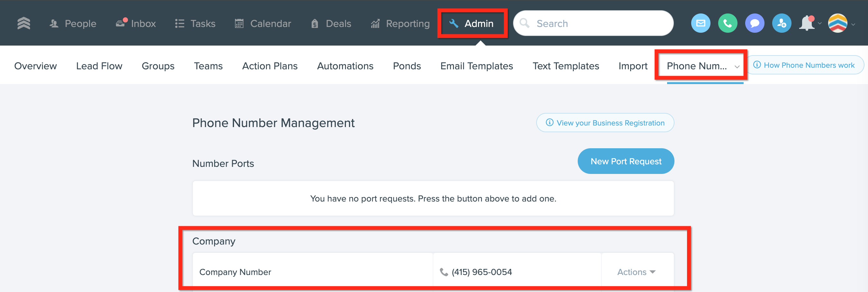Image resolution: width=868 pixels, height=292 pixels.
Task: Open Inbox with unread indicator
Action: 136,23
